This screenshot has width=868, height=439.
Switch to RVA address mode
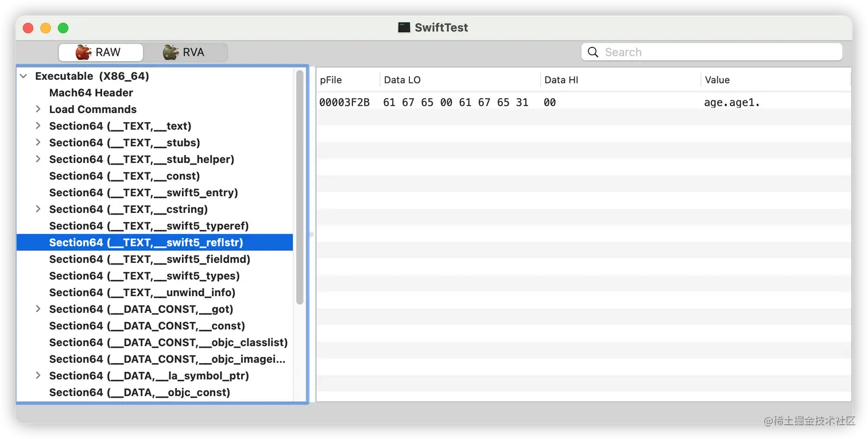tap(185, 52)
